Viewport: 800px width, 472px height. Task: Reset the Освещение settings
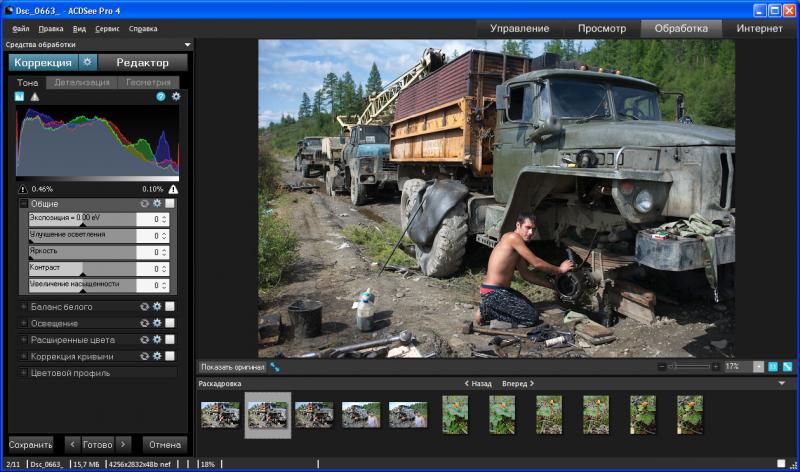click(x=145, y=323)
